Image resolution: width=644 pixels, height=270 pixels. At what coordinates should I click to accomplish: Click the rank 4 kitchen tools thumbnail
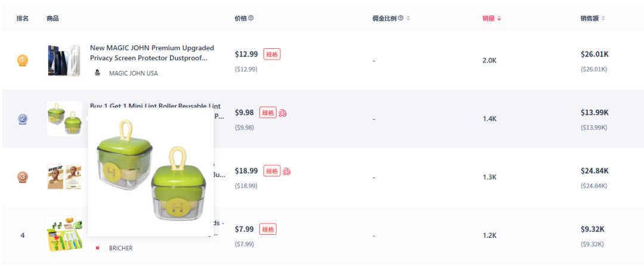[x=64, y=235]
